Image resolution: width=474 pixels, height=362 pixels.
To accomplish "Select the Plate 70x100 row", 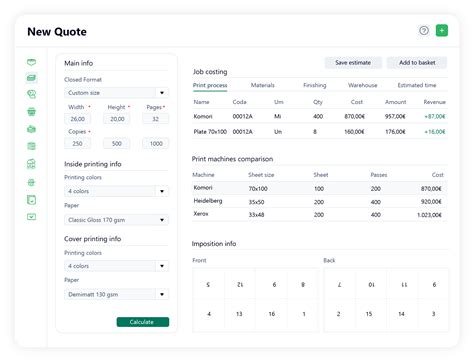I will (x=320, y=132).
